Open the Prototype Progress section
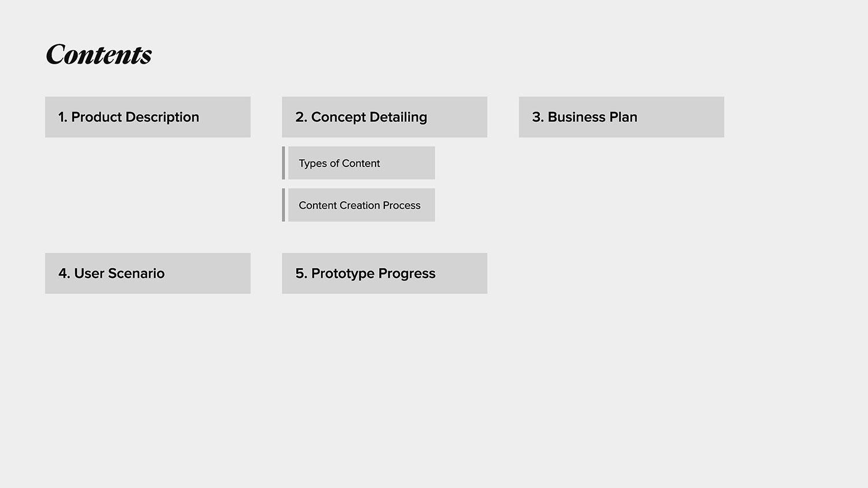The image size is (868, 488). (384, 273)
